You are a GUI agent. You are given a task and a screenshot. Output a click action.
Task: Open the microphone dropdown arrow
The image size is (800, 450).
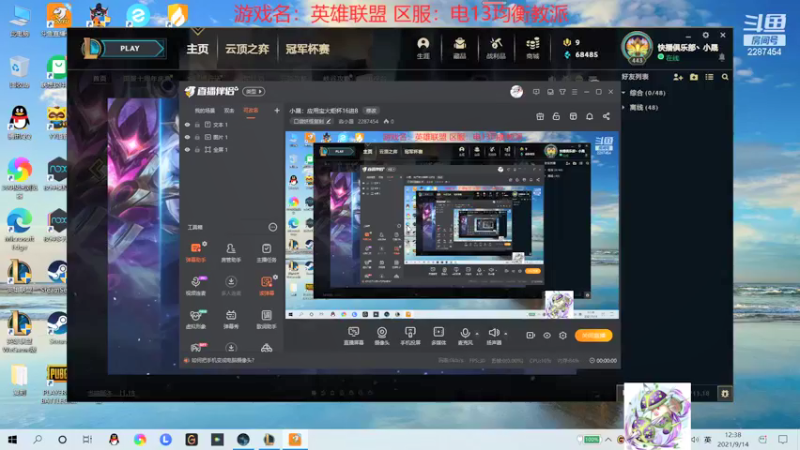click(x=477, y=334)
